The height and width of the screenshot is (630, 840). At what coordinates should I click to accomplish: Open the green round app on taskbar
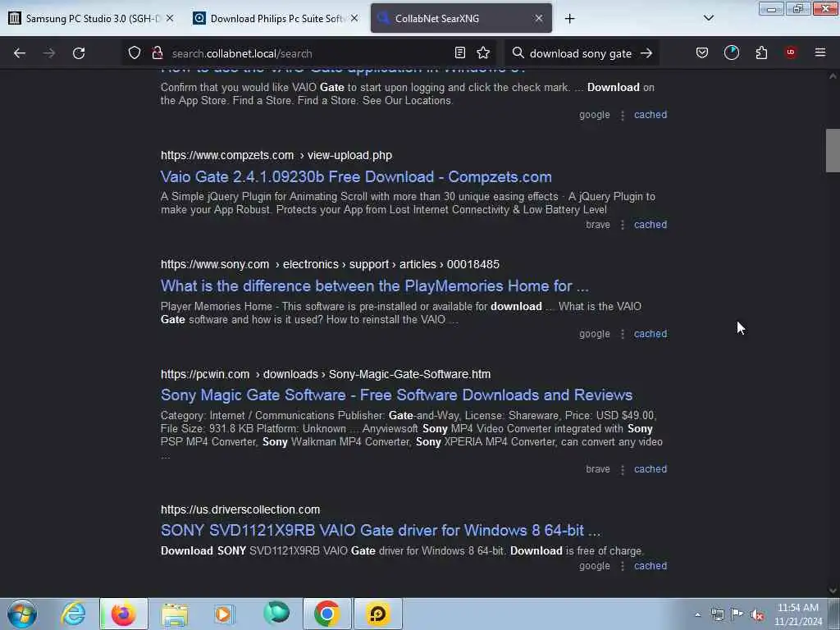[276, 613]
